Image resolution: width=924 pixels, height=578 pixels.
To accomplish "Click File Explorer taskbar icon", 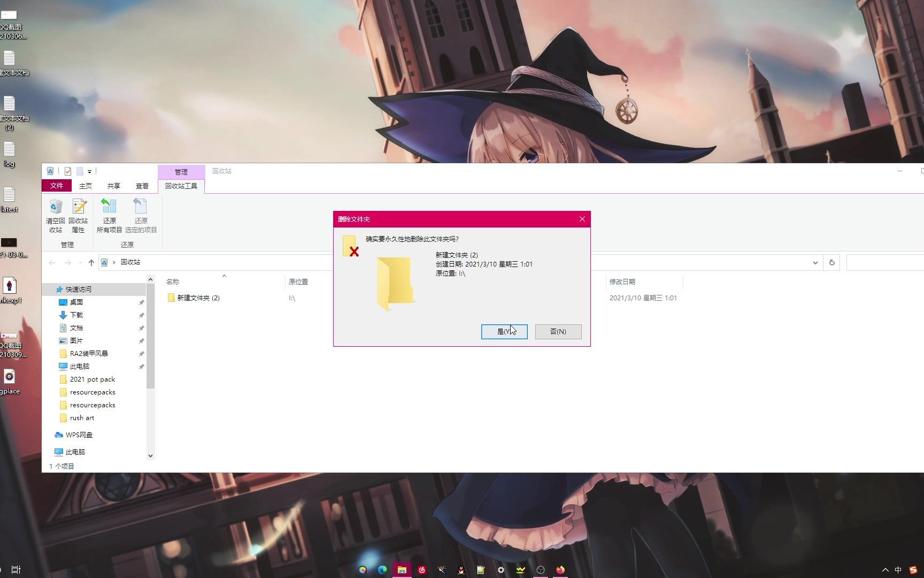I will 402,570.
